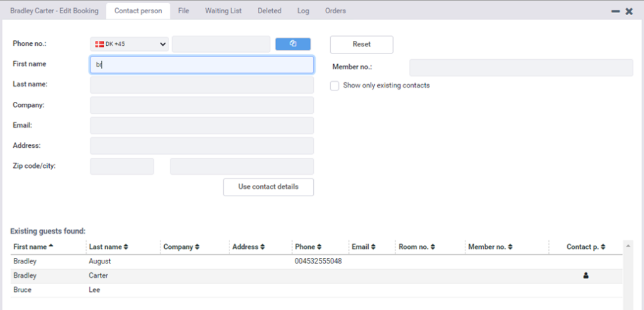644x310 pixels.
Task: Select the Contact person tab
Action: 138,11
